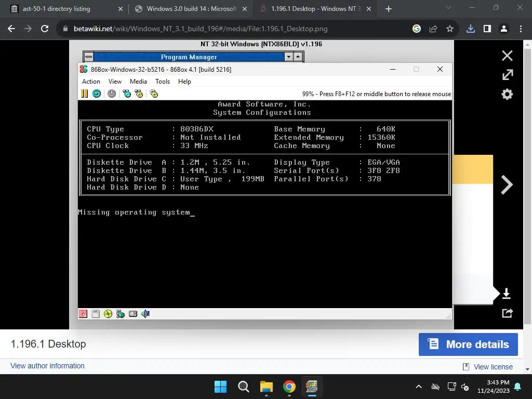Click the red 5.25 floppy status bar icon
Image resolution: width=532 pixels, height=399 pixels.
83,314
